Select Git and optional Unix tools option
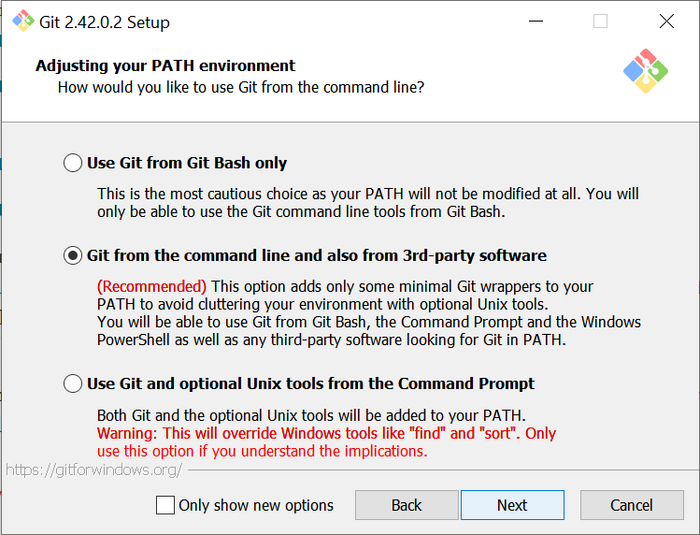The image size is (700, 535). pos(73,384)
